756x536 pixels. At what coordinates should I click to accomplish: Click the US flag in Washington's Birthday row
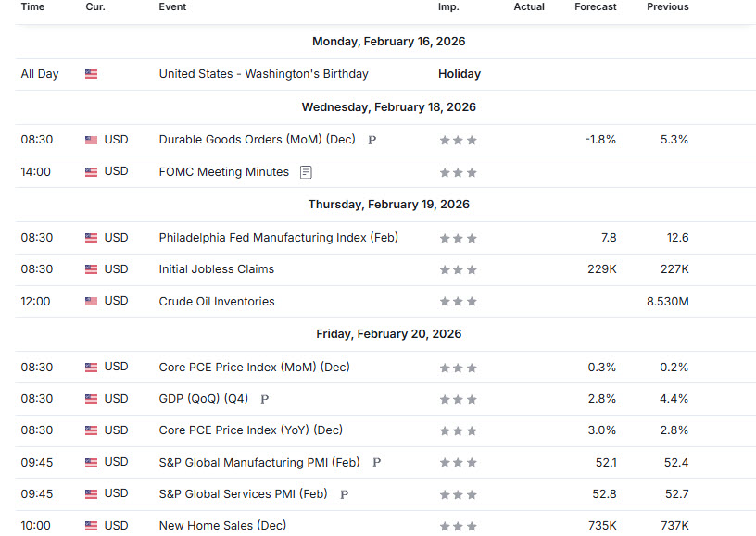(91, 74)
